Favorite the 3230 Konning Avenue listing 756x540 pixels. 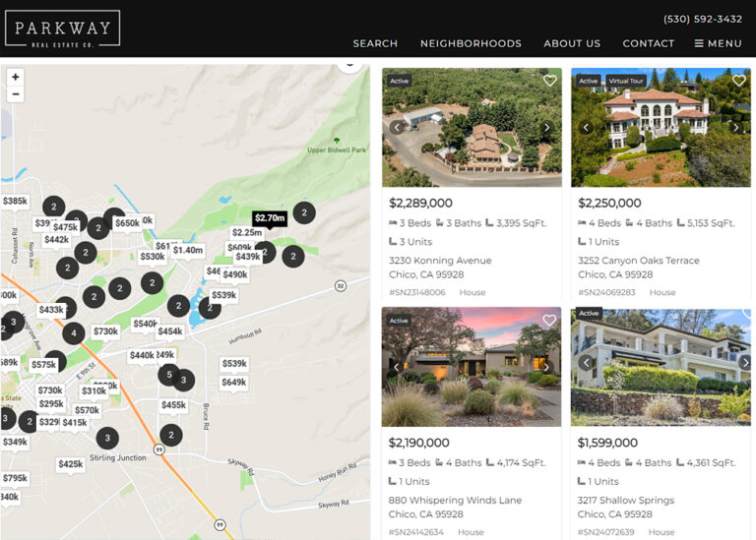tap(549, 81)
